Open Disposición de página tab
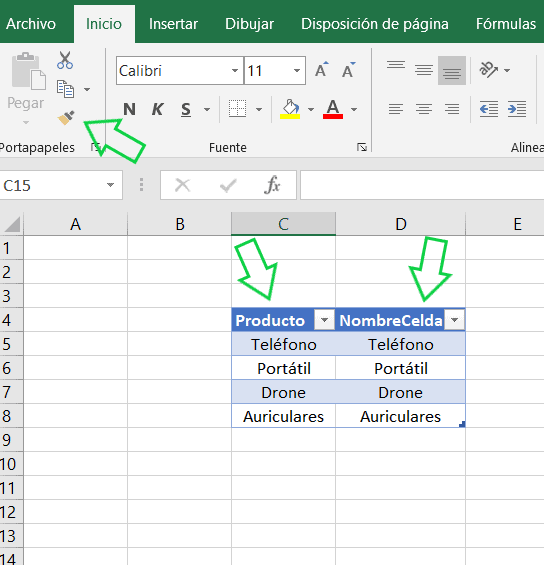 375,24
